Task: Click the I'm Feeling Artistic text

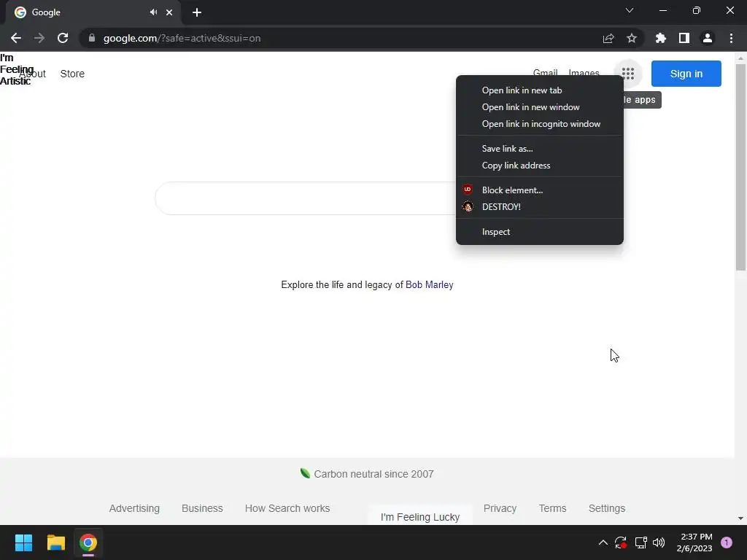Action: pyautogui.click(x=17, y=69)
